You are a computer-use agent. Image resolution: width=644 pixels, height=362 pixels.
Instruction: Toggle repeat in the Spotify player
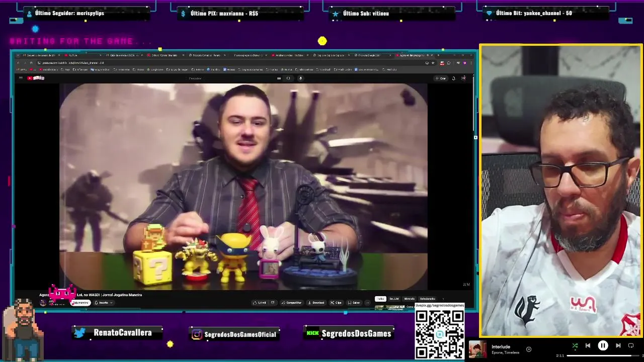click(631, 345)
